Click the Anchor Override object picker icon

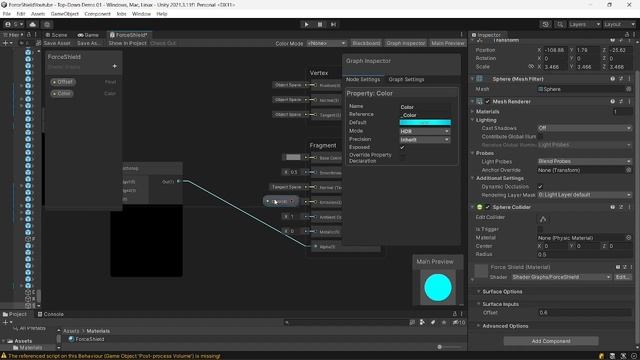pos(629,170)
